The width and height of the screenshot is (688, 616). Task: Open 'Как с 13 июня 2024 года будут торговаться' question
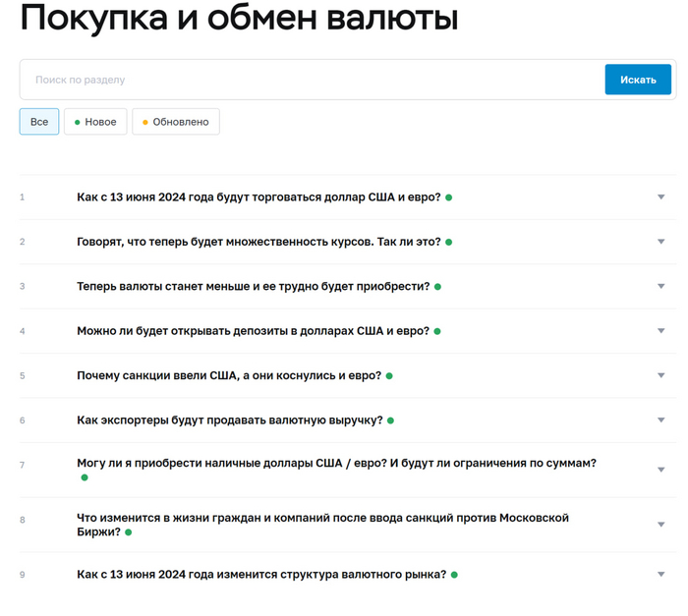(258, 197)
